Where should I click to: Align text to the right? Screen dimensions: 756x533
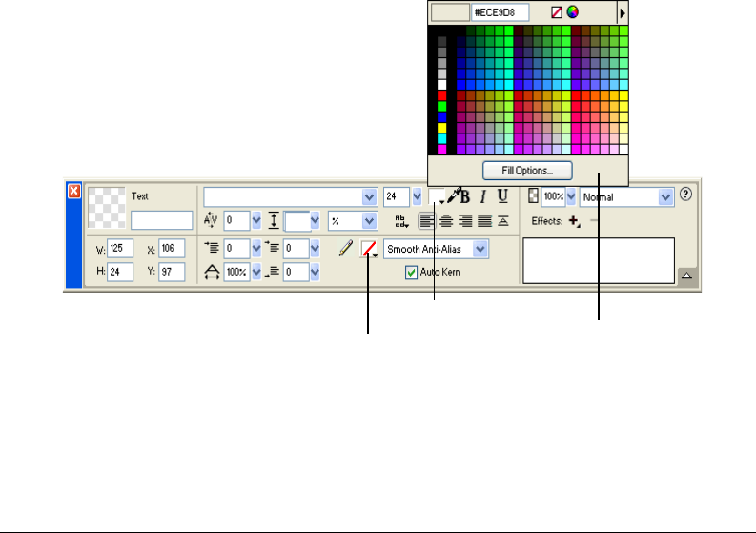pos(465,221)
